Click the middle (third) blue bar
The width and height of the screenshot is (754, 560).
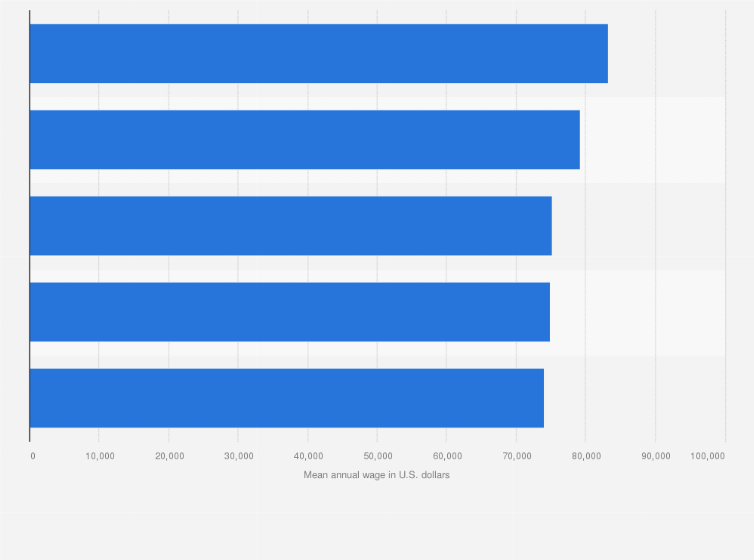290,226
